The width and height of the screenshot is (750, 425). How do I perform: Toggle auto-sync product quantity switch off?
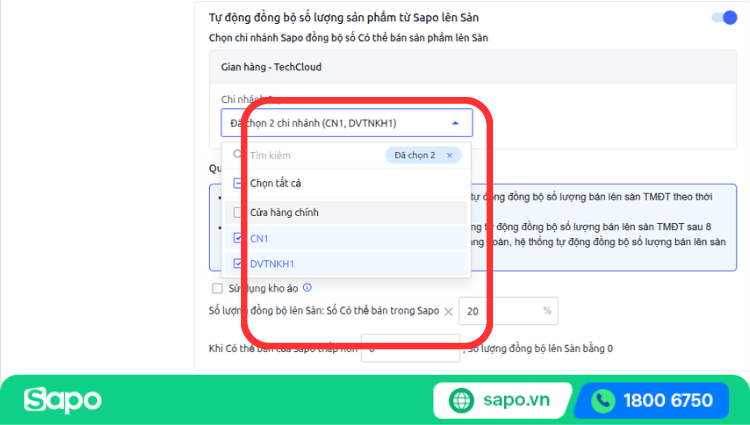coord(724,18)
